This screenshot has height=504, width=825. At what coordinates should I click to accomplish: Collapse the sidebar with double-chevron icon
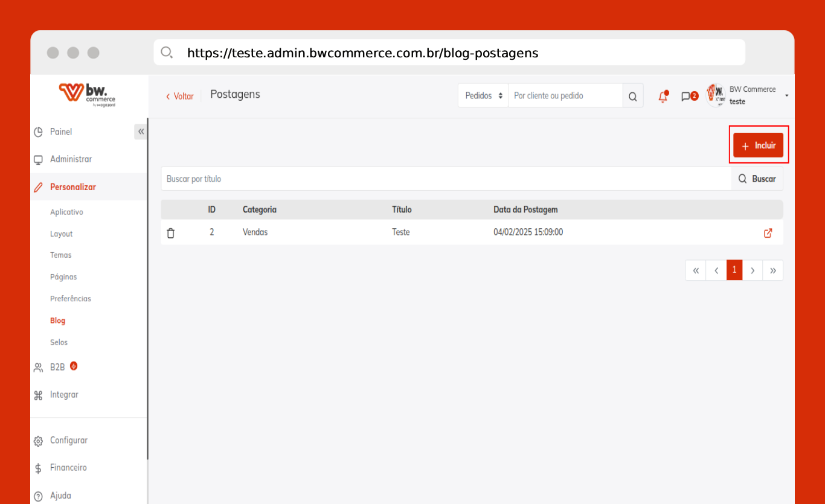[141, 132]
